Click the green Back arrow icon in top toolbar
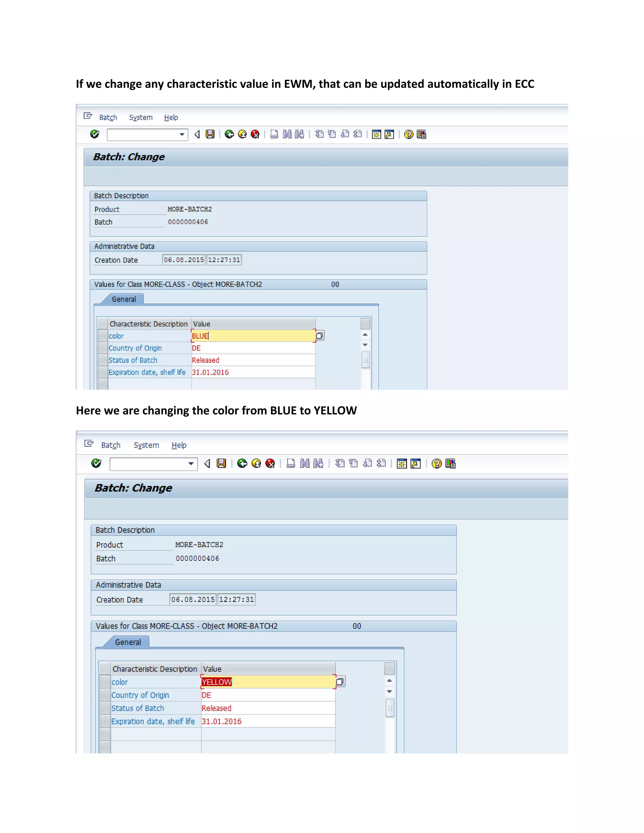 pyautogui.click(x=229, y=134)
